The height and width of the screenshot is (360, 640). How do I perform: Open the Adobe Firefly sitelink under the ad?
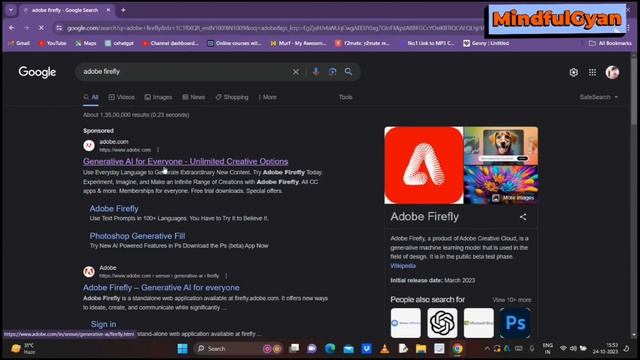coord(114,209)
